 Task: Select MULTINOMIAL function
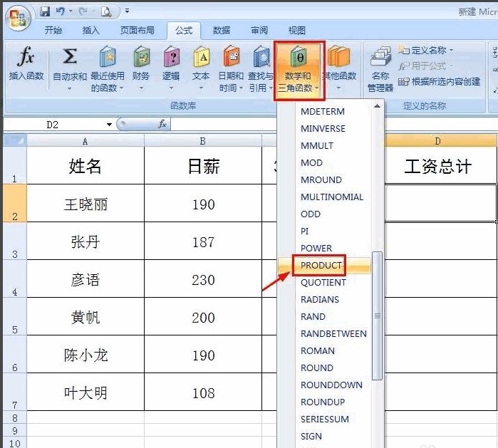click(x=332, y=197)
